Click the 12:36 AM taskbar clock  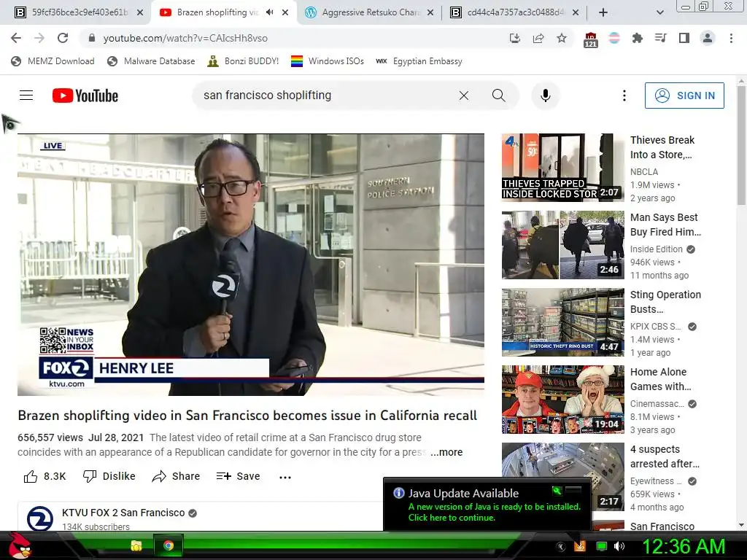[x=683, y=546]
